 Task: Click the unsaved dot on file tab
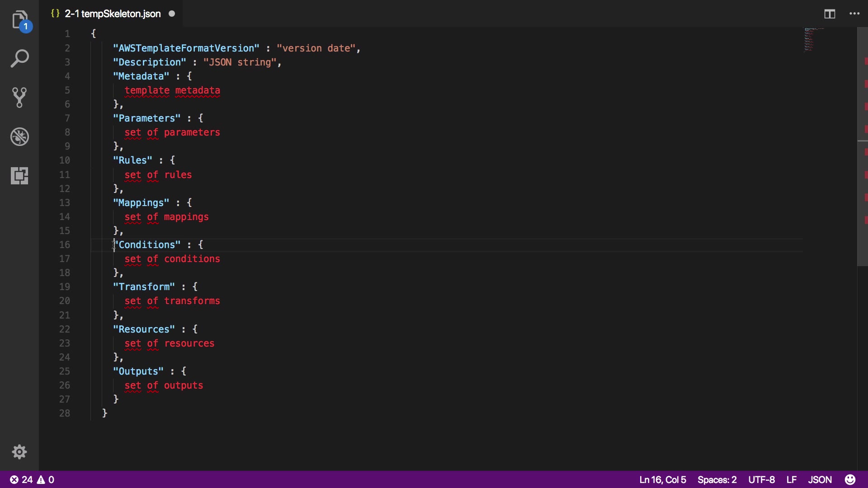pos(172,14)
